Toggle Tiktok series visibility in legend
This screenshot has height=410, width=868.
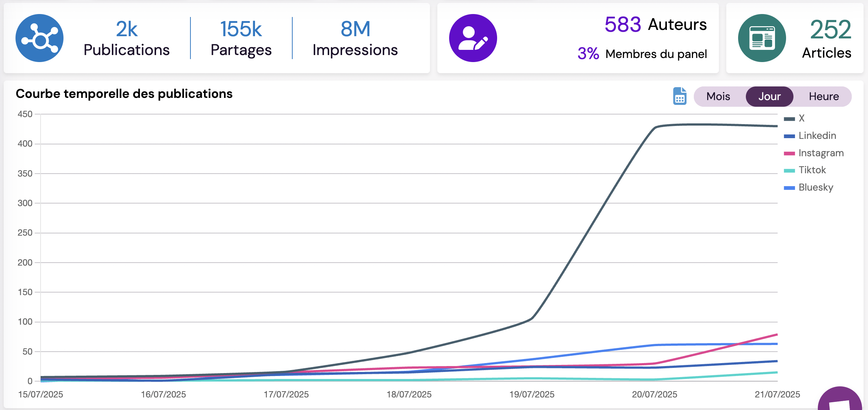point(812,170)
